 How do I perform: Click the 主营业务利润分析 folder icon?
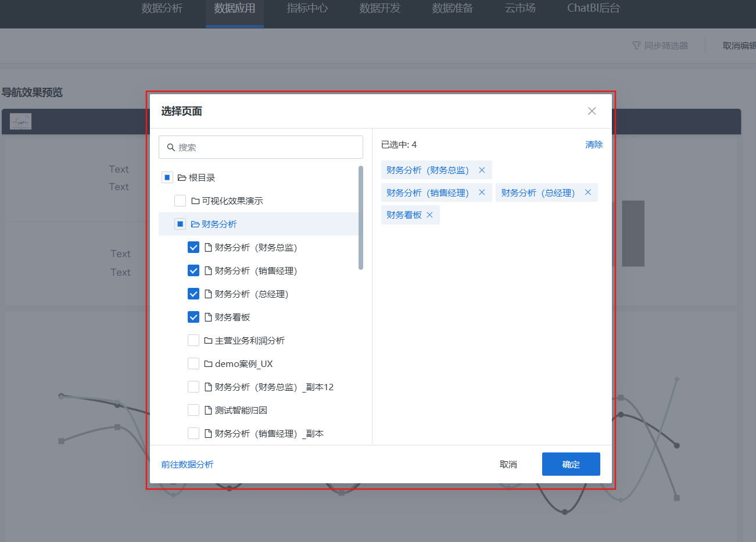coord(208,340)
